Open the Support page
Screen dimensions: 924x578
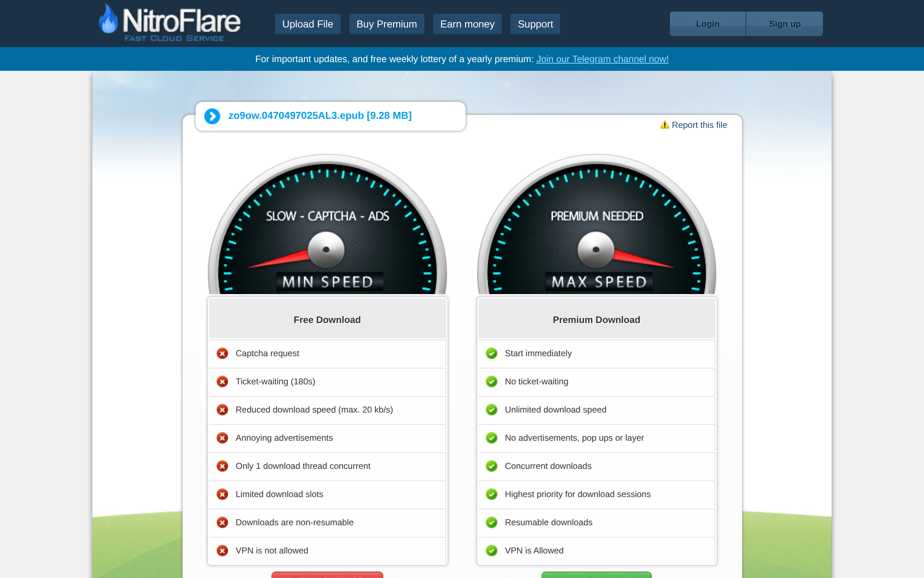[535, 24]
